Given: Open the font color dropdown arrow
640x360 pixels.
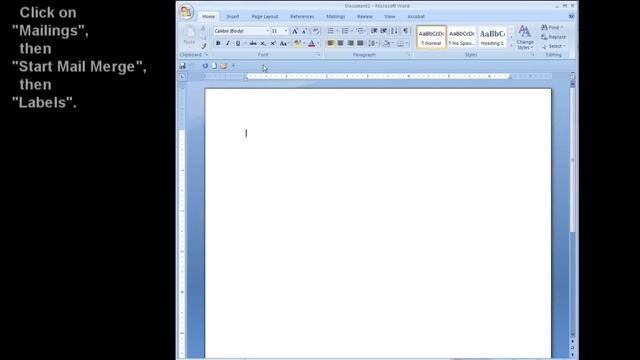Looking at the screenshot, I should tap(318, 43).
